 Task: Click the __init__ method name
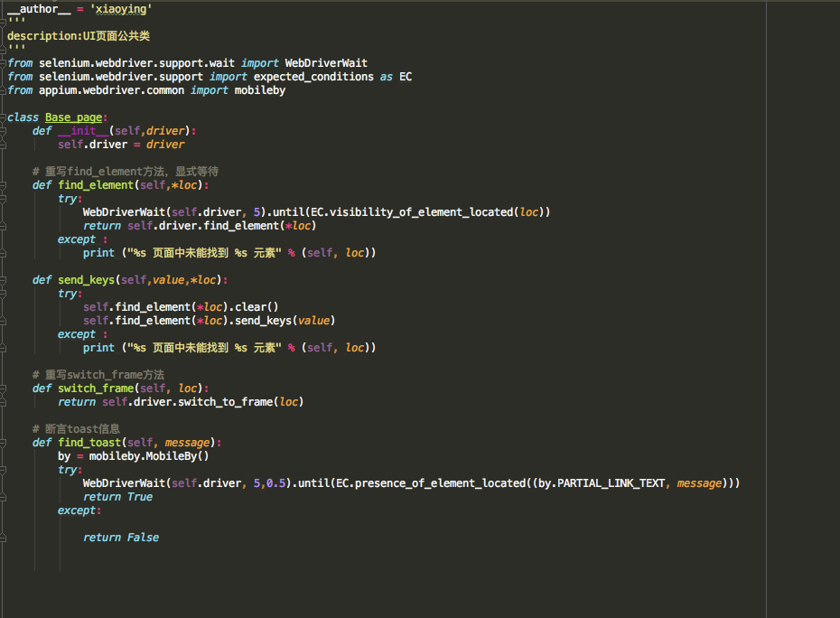click(83, 131)
